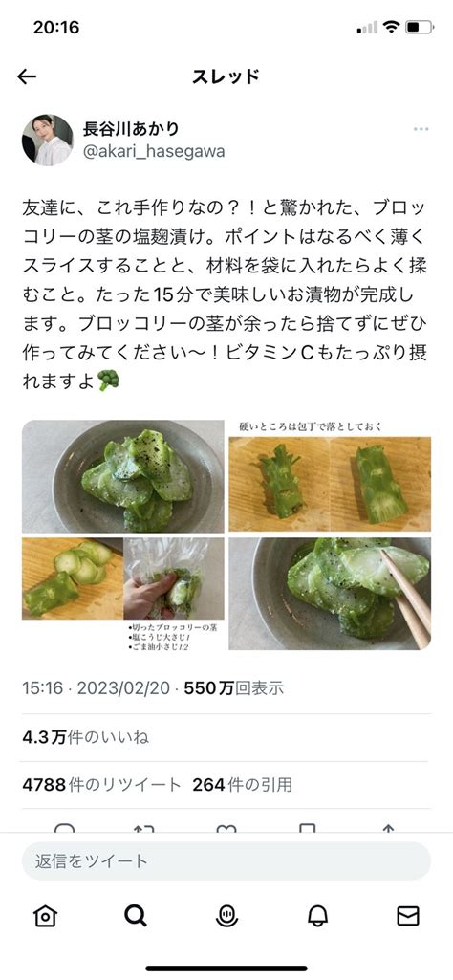Viewport: 453px width, 980px height.
Task: Open the @akari_hasegawa handle link
Action: (154, 151)
